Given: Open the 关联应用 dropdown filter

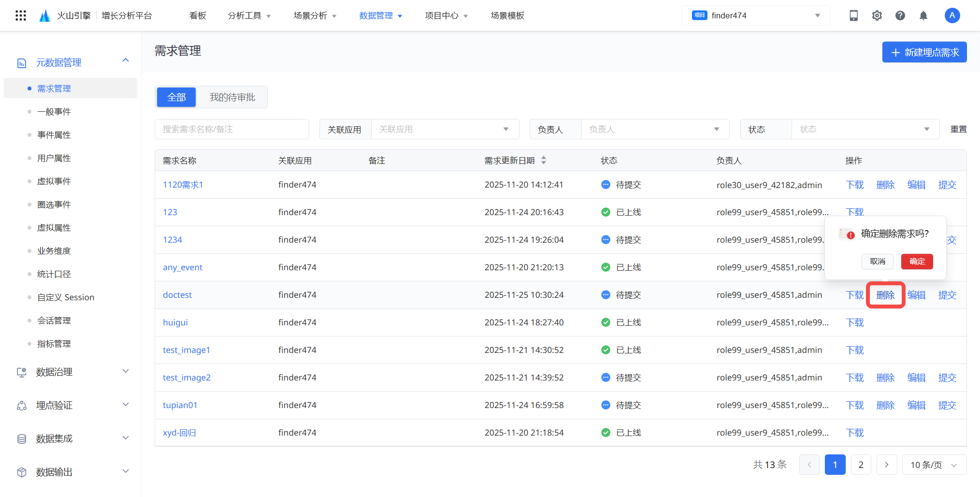Looking at the screenshot, I should coord(444,130).
